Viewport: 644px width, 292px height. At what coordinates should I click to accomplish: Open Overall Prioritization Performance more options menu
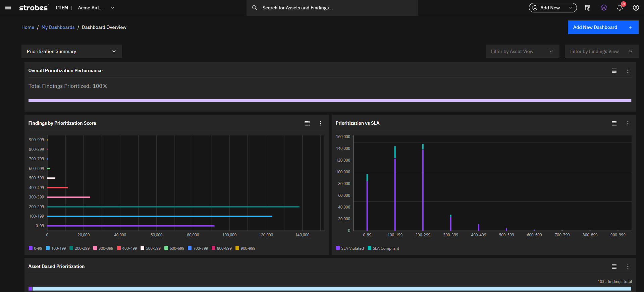point(628,71)
